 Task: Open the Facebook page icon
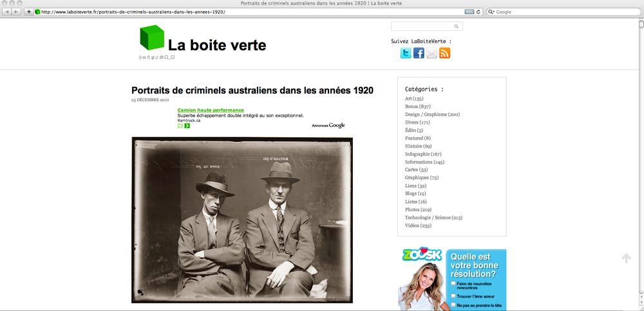[x=419, y=53]
